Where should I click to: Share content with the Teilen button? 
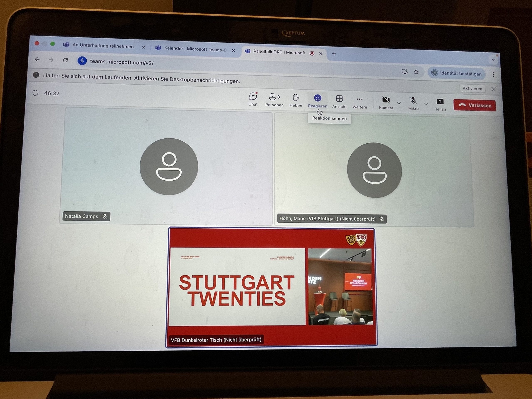[x=440, y=105]
